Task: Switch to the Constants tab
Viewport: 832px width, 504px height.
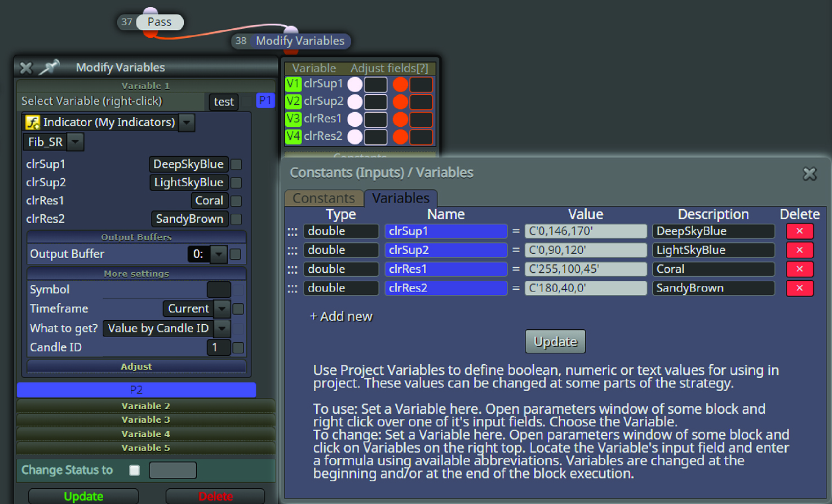Action: [324, 198]
